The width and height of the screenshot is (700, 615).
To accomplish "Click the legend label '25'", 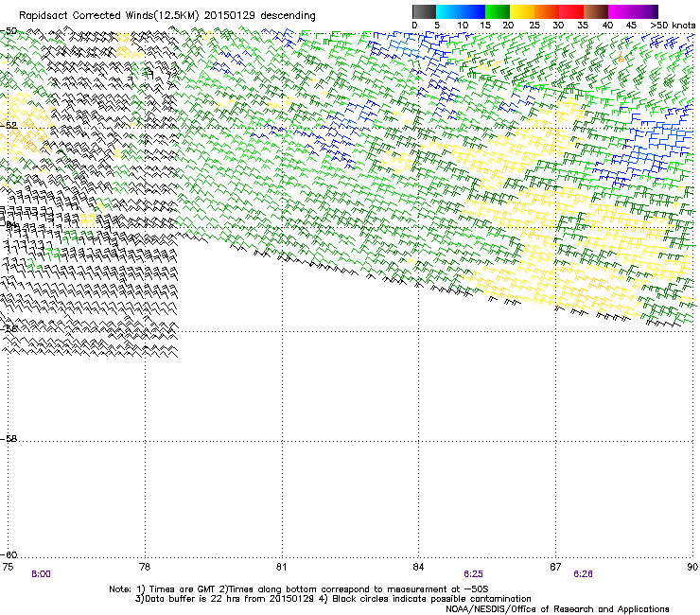I will pyautogui.click(x=534, y=26).
